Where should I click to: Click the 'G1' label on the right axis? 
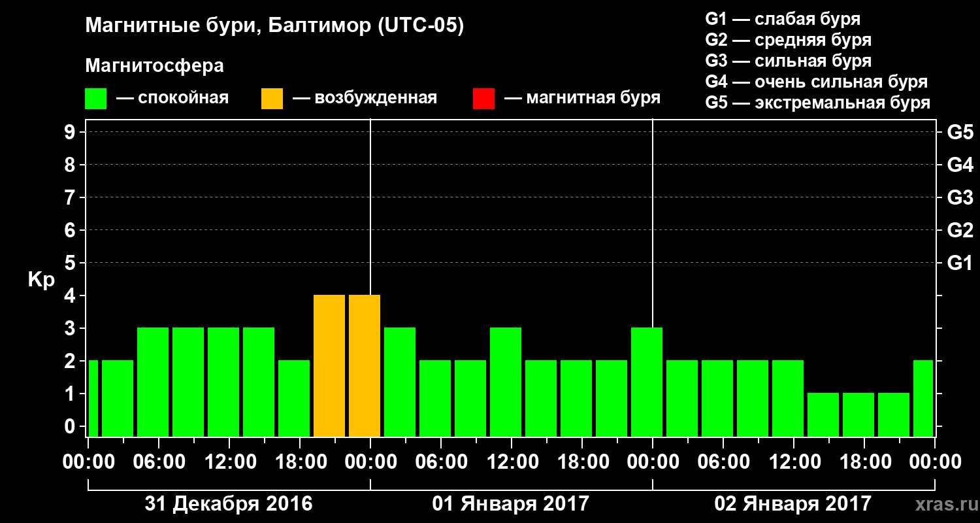tap(960, 263)
